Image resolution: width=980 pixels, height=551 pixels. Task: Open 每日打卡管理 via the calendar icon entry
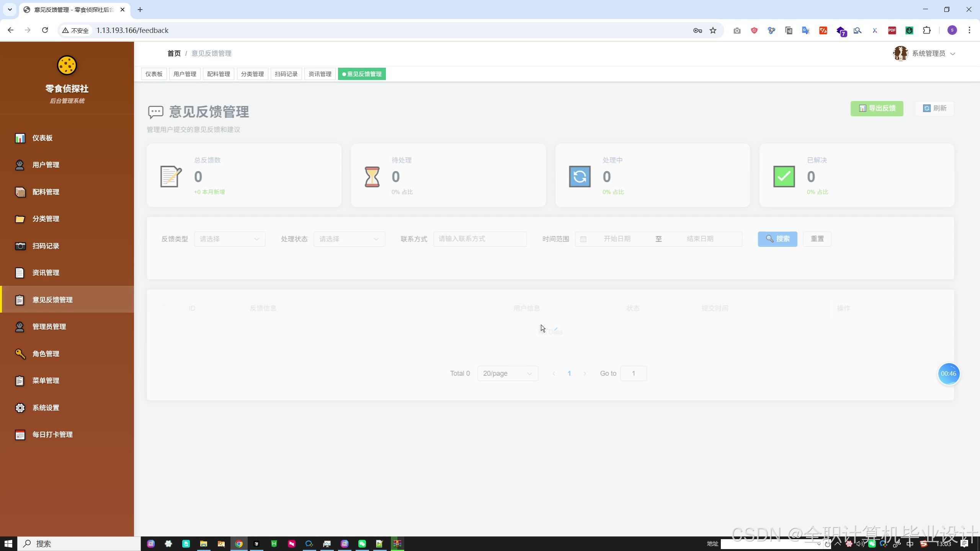pos(52,435)
